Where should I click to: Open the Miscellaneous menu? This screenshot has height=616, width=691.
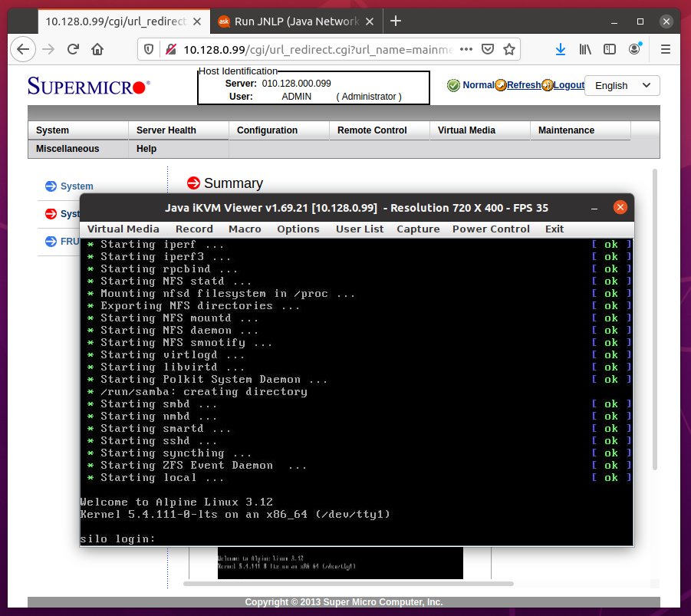78,149
